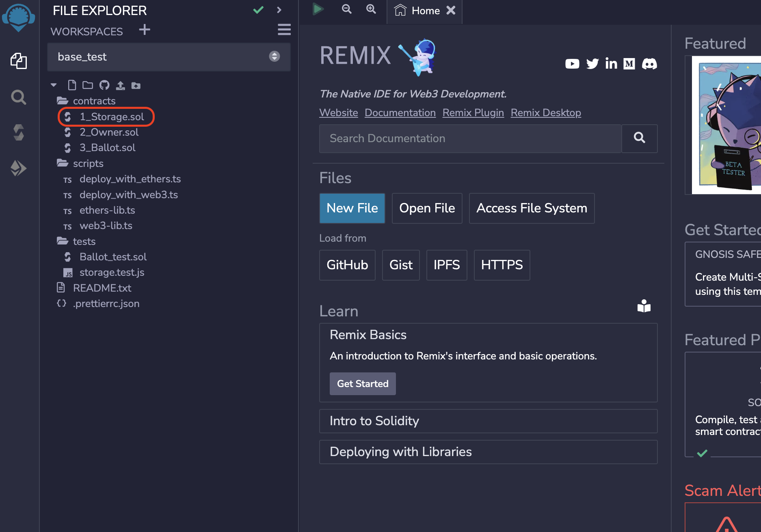Click the create new file icon
Image resolution: width=761 pixels, height=532 pixels.
(x=72, y=85)
